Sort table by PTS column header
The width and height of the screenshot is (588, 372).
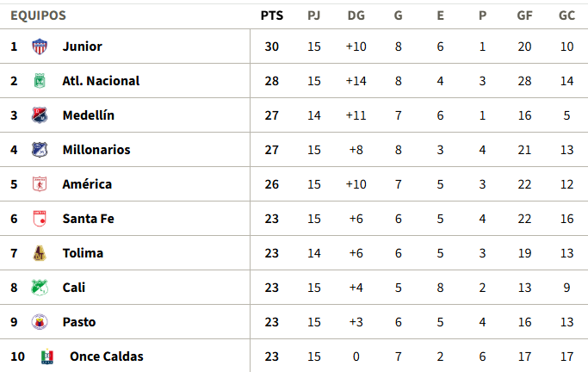[272, 15]
